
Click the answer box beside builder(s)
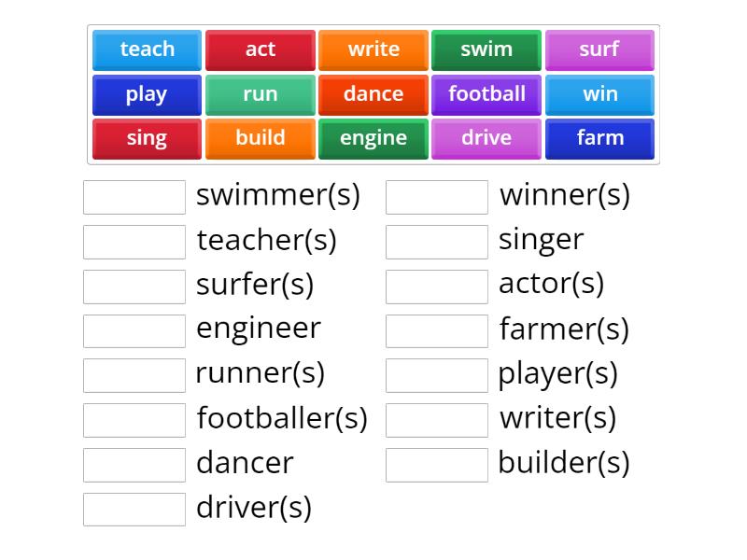436,464
